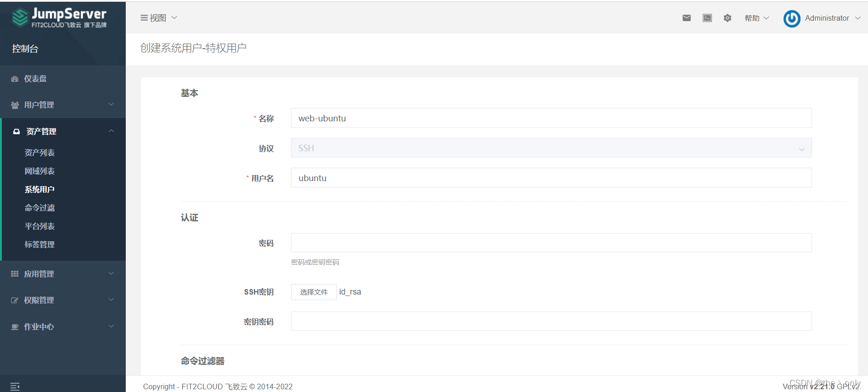Open the mail messages icon
Screen dimensions: 868x392
pos(686,18)
